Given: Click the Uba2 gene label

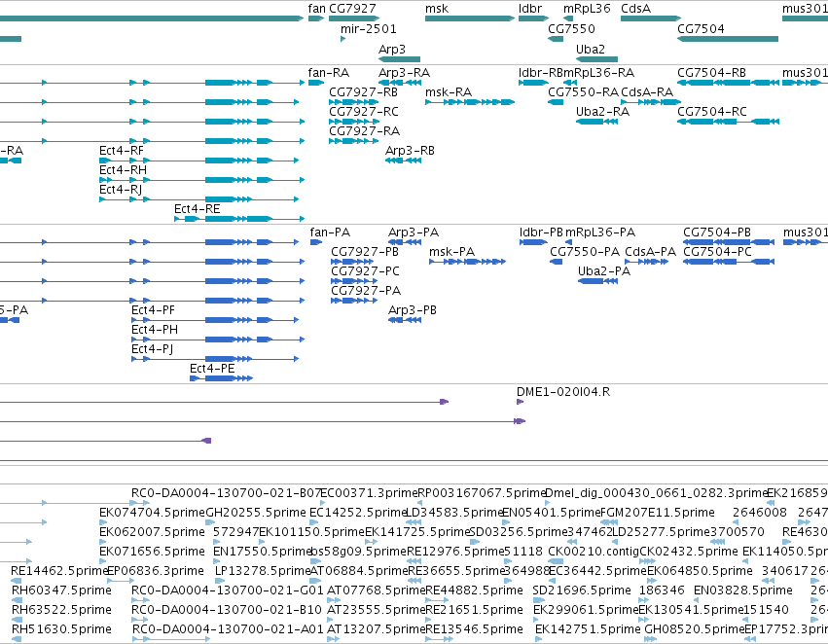Looking at the screenshot, I should (x=591, y=49).
